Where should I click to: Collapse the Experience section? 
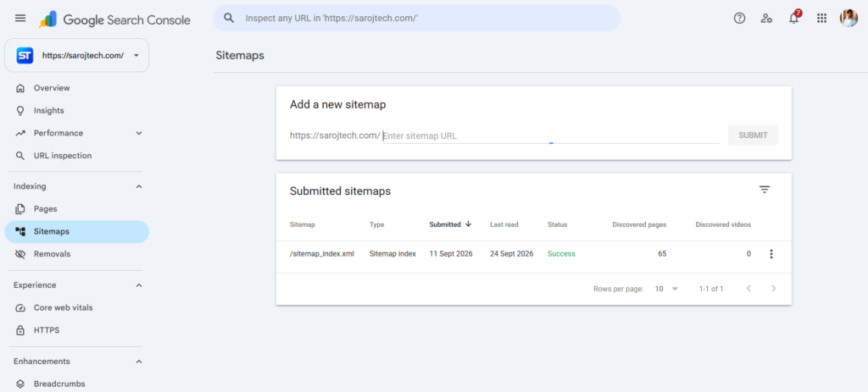point(139,285)
